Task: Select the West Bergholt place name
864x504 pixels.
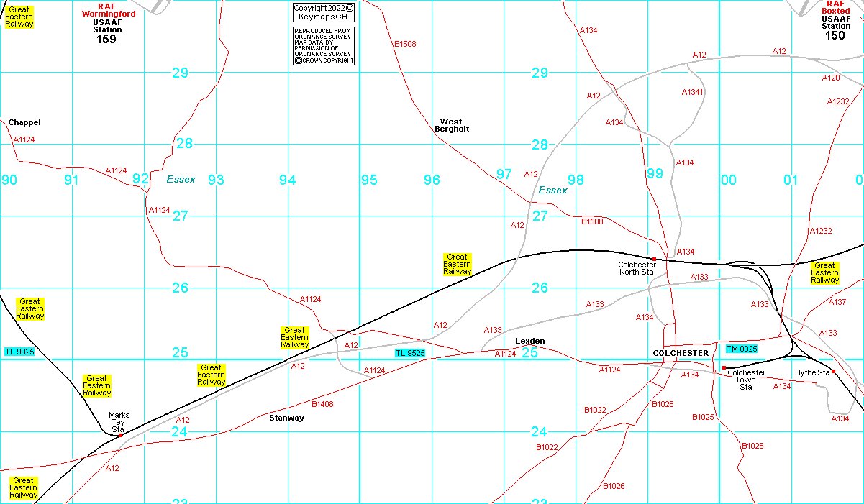Action: tap(451, 125)
